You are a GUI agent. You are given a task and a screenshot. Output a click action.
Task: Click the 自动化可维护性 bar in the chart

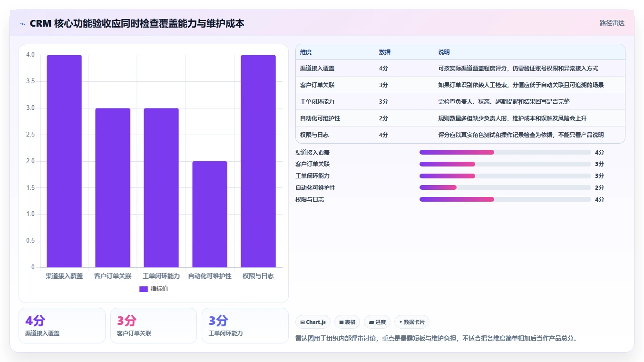pos(210,215)
